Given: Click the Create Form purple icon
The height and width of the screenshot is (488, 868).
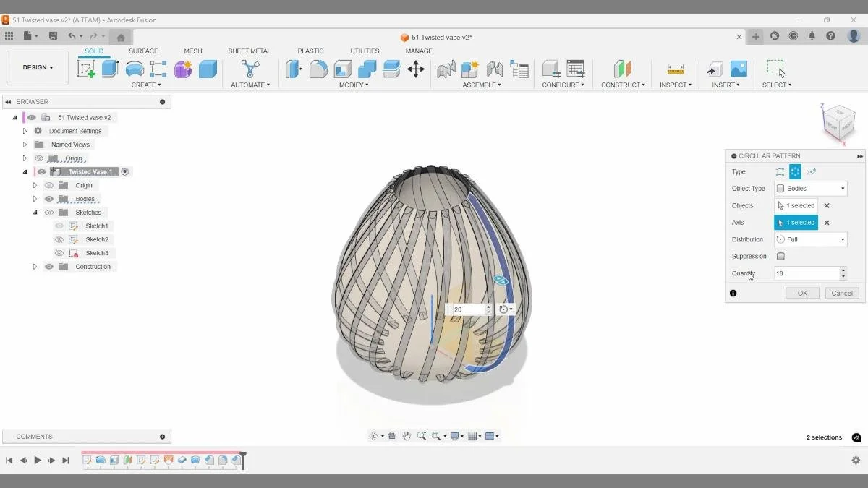Looking at the screenshot, I should tap(183, 69).
